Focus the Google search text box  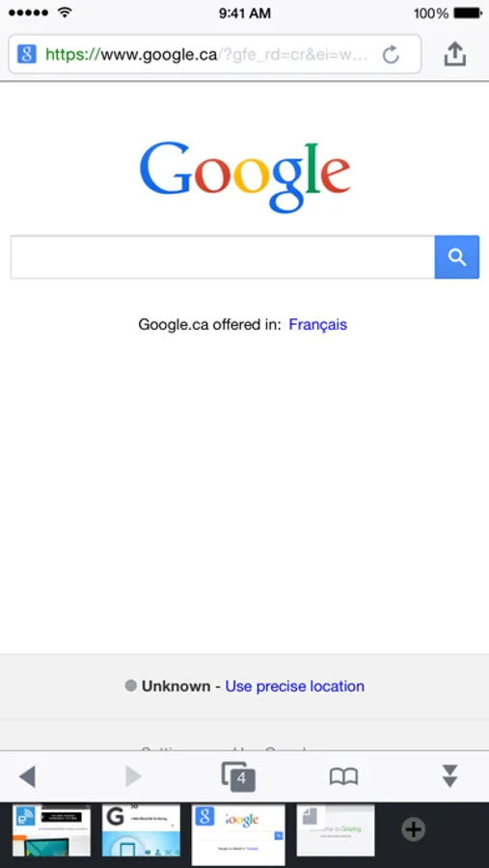click(223, 257)
